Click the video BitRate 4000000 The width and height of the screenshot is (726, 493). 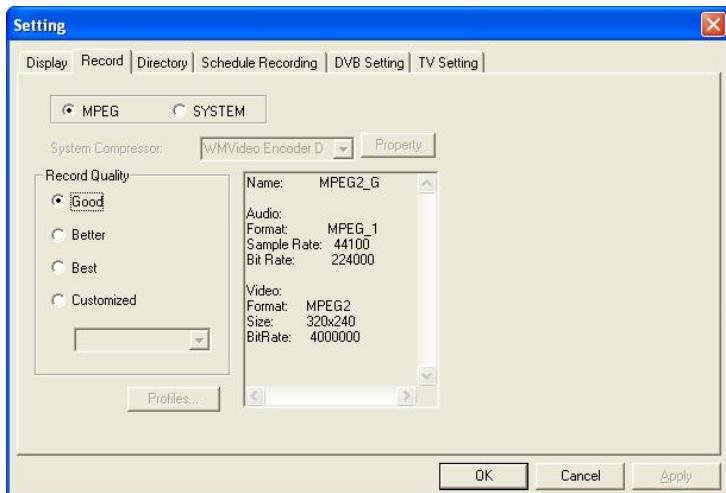335,337
